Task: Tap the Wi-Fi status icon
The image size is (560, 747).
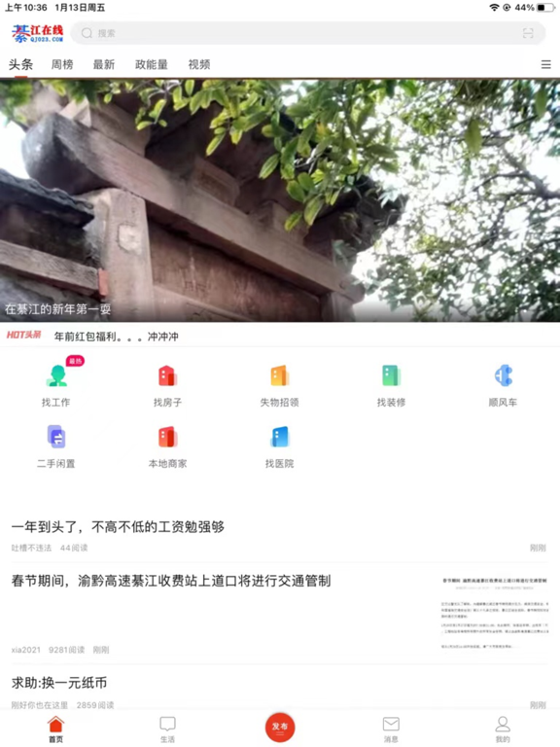Action: [x=494, y=8]
